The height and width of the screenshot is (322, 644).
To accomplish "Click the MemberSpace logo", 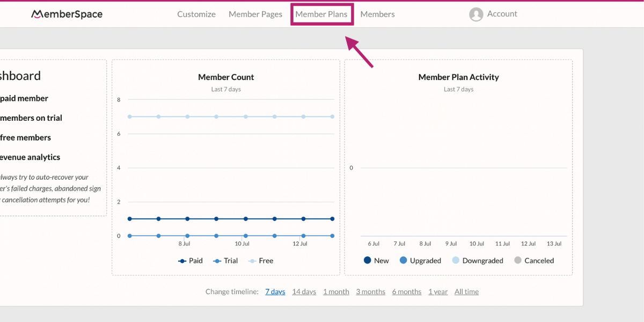I will coord(67,14).
